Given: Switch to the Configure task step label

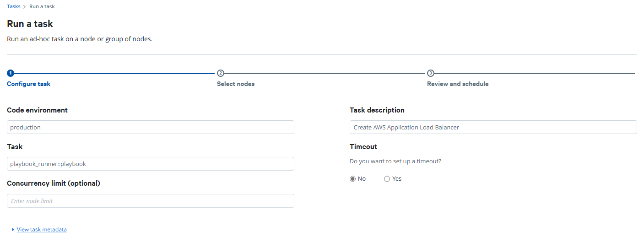Looking at the screenshot, I should 28,84.
